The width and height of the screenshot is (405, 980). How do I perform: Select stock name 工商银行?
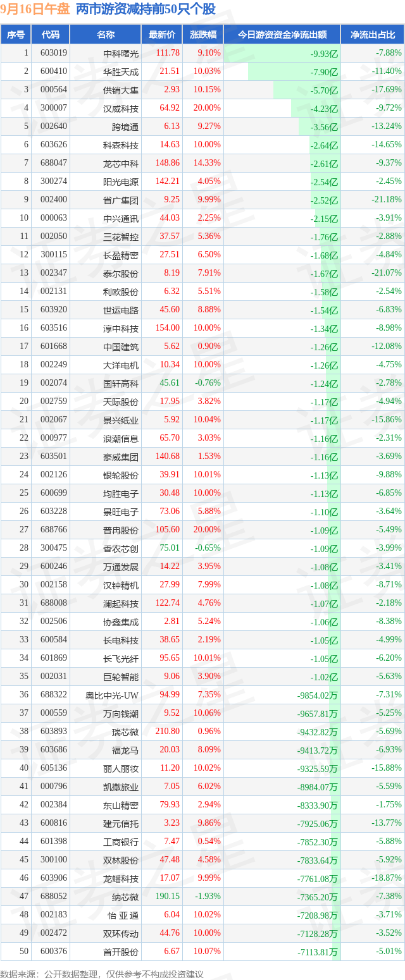[120, 842]
